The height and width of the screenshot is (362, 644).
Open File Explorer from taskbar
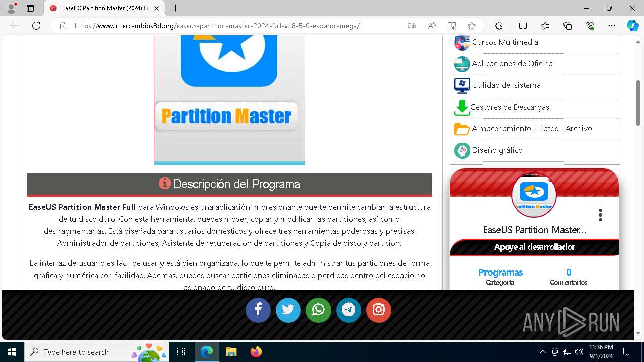pyautogui.click(x=231, y=352)
